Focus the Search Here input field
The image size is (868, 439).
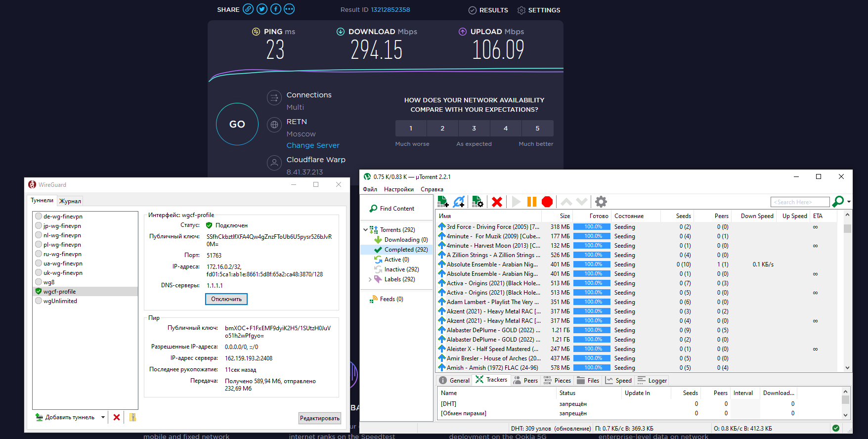pyautogui.click(x=800, y=202)
